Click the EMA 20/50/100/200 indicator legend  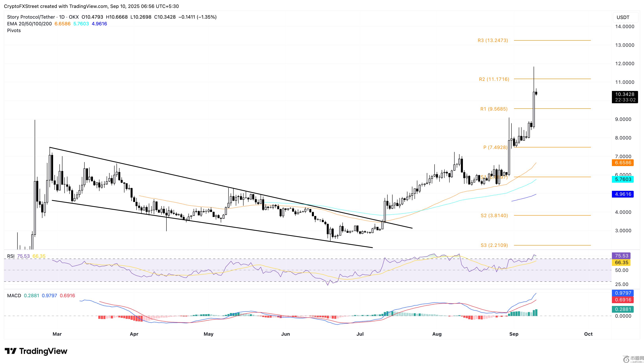tap(30, 24)
